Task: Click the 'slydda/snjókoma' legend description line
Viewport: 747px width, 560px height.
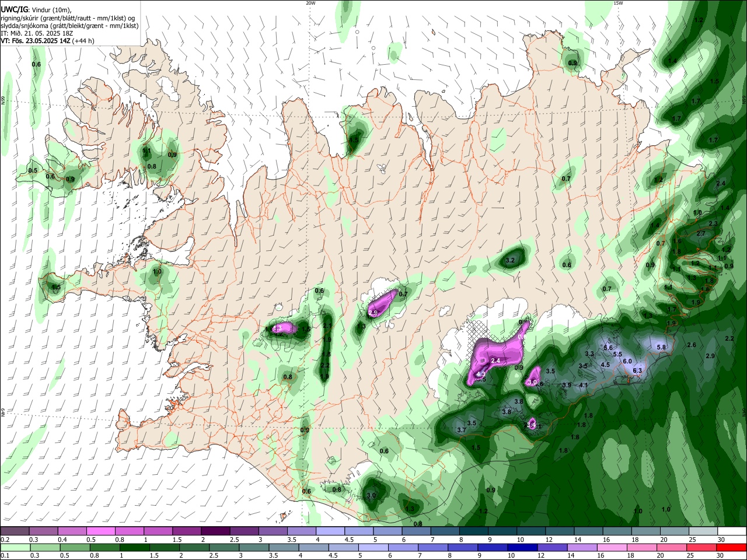Action: pyautogui.click(x=69, y=26)
